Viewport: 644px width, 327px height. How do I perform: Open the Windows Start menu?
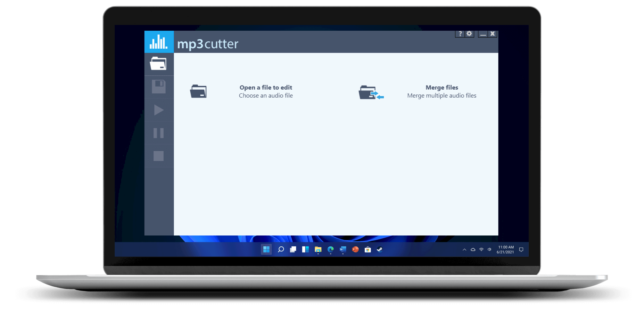(266, 250)
